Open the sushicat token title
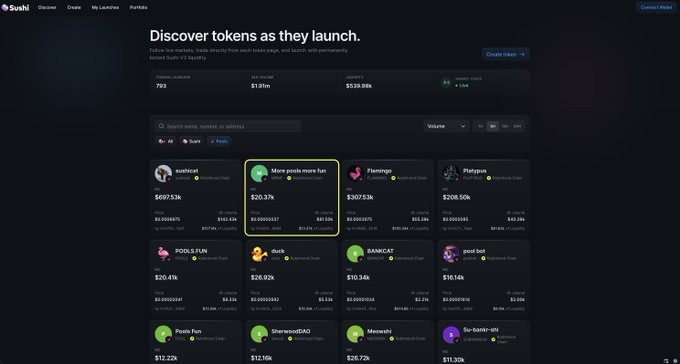This screenshot has height=364, width=680. [x=187, y=171]
